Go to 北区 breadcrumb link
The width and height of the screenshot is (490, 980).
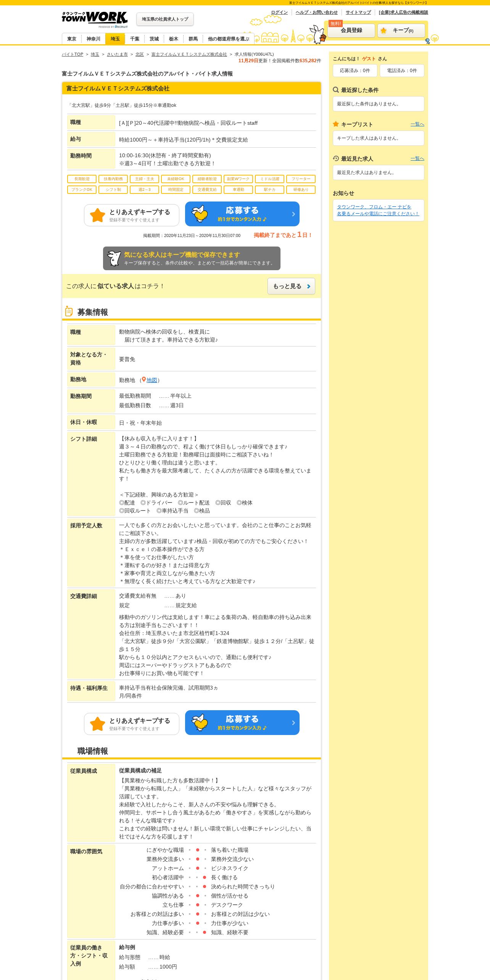(x=140, y=54)
